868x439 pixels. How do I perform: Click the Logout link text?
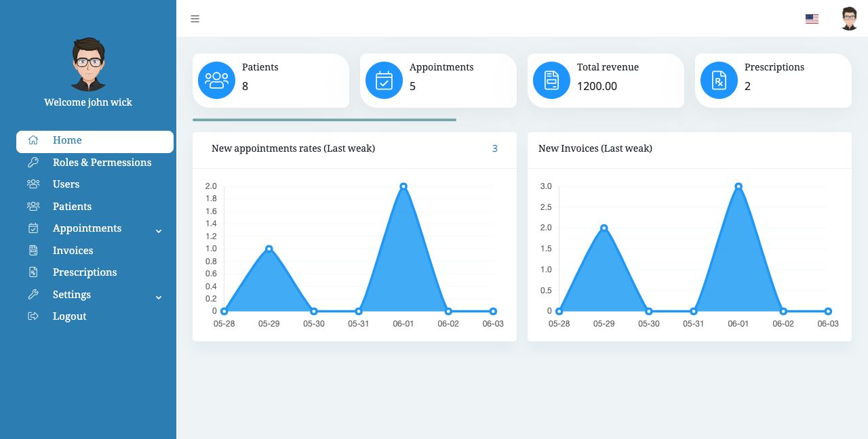tap(70, 316)
